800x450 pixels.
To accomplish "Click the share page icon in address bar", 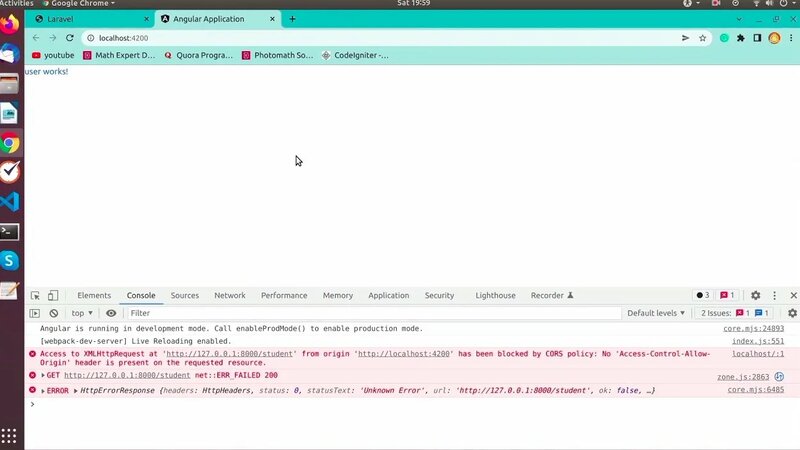I will coord(685,38).
